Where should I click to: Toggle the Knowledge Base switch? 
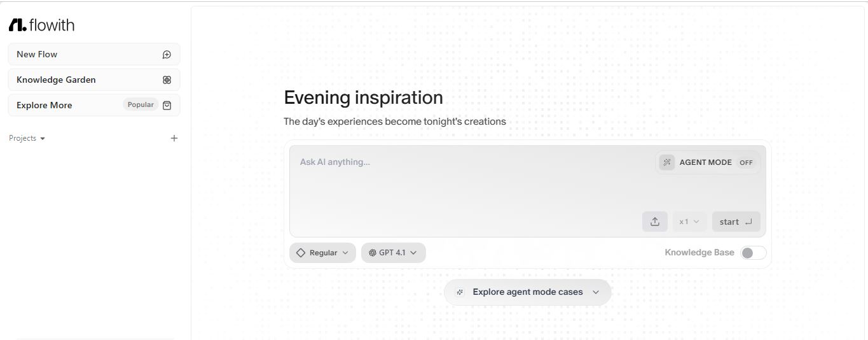(x=753, y=253)
